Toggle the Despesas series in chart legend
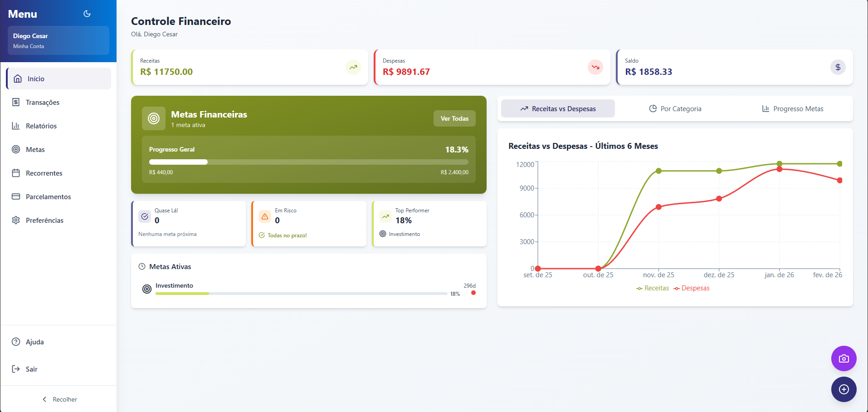The height and width of the screenshot is (412, 868). (692, 288)
